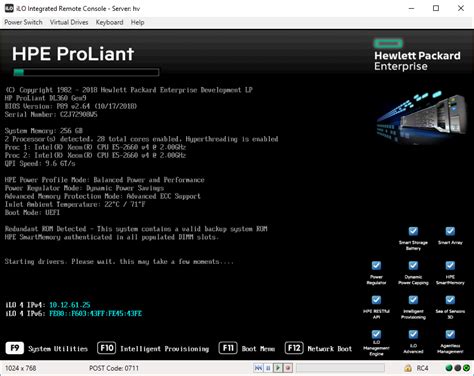Viewport: 474px width, 376px height.
Task: Select Network Boot label
Action: point(330,349)
